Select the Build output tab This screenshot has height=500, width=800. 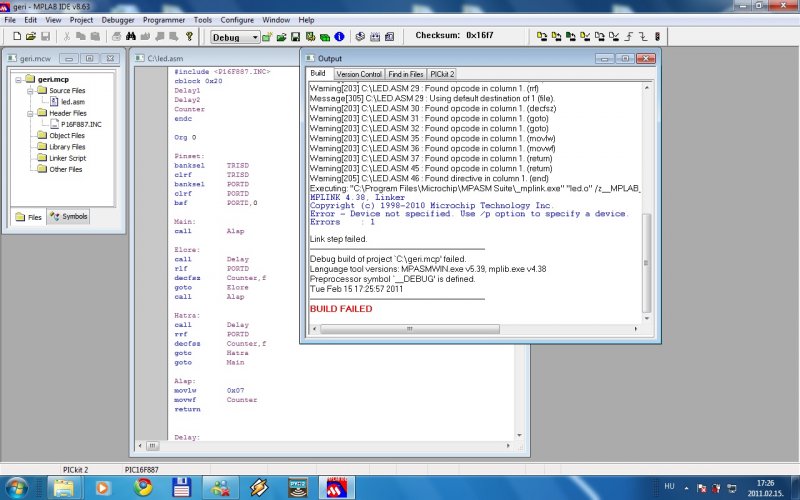tap(318, 73)
